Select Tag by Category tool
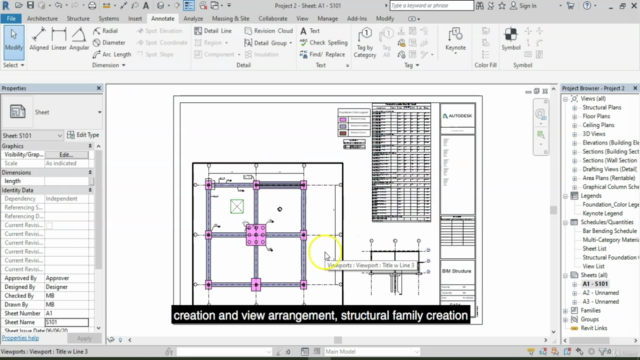The height and width of the screenshot is (360, 640). (365, 43)
